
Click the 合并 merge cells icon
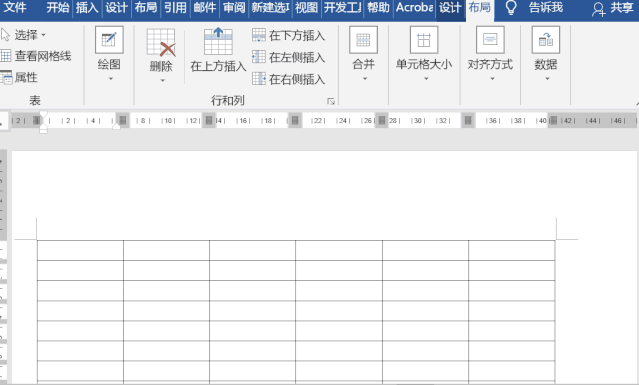[x=364, y=40]
